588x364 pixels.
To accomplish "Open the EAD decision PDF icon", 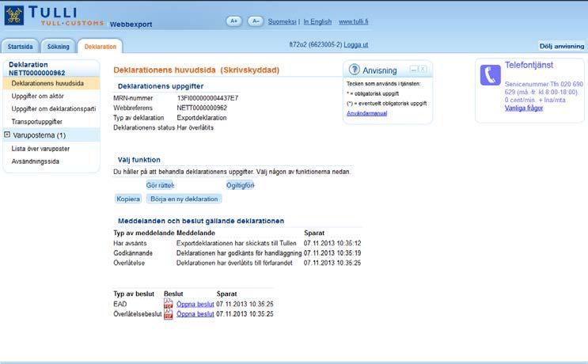I will [x=169, y=304].
